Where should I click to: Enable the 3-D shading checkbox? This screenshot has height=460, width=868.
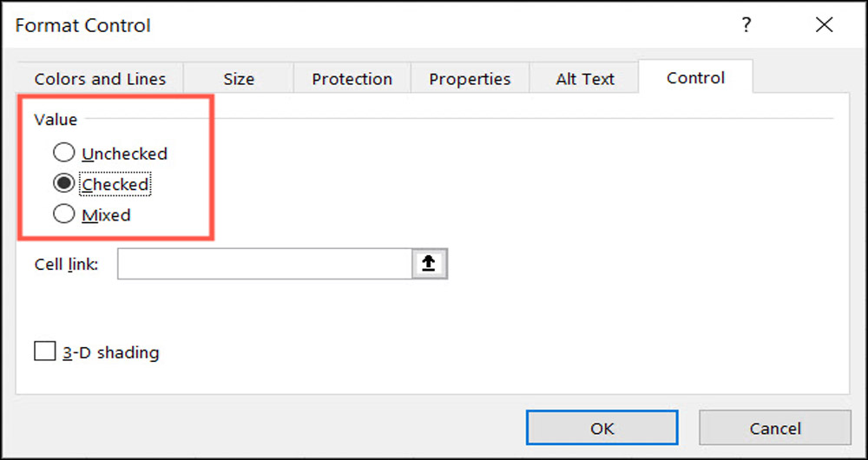(x=44, y=352)
